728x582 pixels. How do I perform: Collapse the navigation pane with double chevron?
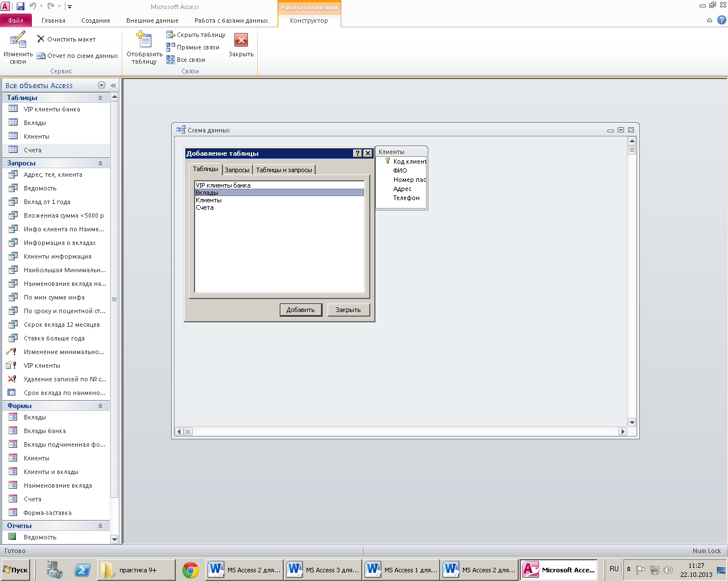coord(113,85)
